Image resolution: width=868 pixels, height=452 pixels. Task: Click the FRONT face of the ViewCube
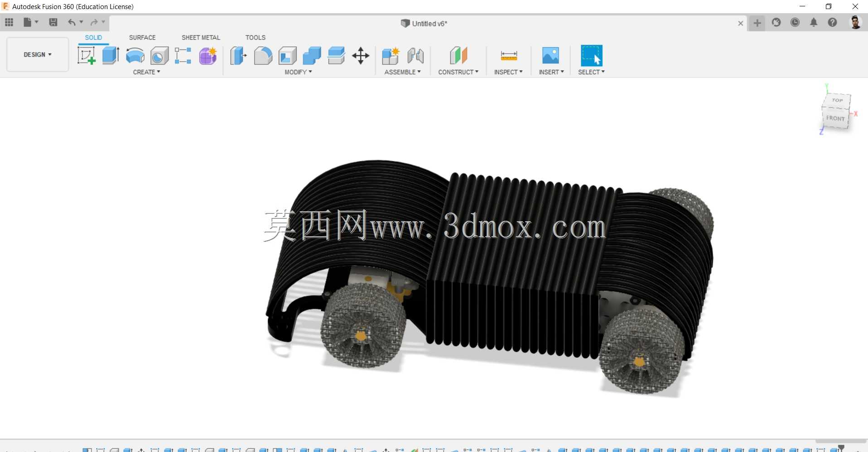[x=835, y=118]
